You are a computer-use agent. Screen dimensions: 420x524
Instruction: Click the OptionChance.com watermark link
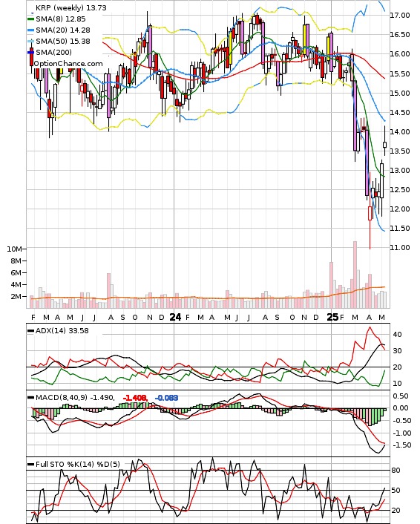pyautogui.click(x=68, y=64)
